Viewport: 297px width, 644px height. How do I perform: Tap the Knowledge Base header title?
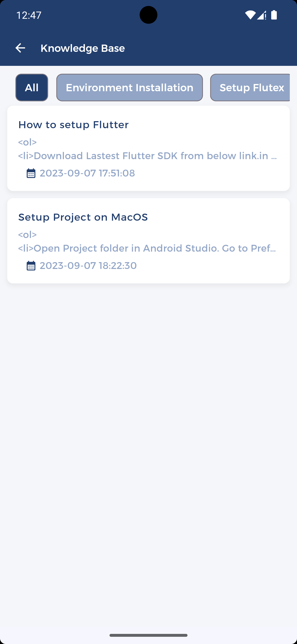coord(83,48)
